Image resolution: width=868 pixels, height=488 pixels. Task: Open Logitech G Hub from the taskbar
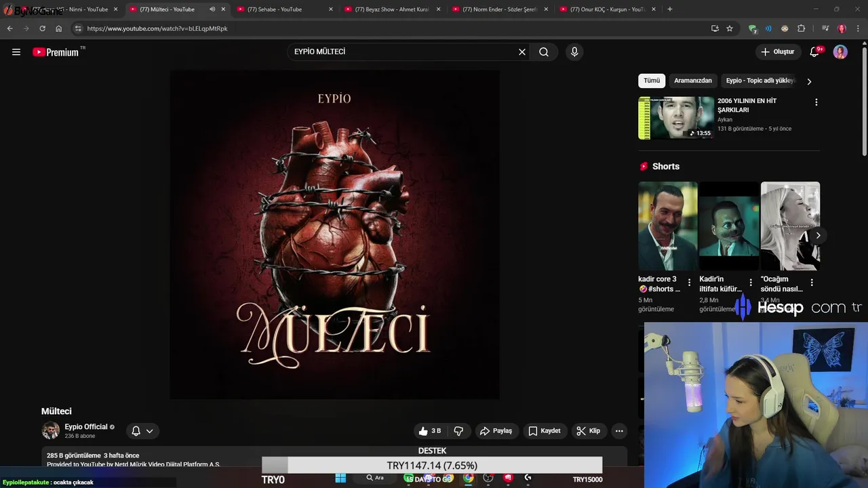point(528,478)
